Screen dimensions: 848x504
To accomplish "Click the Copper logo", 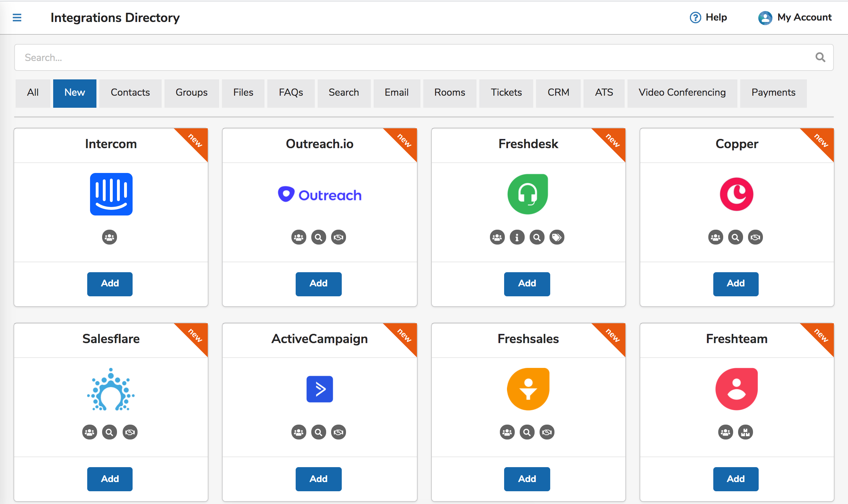I will 737,194.
